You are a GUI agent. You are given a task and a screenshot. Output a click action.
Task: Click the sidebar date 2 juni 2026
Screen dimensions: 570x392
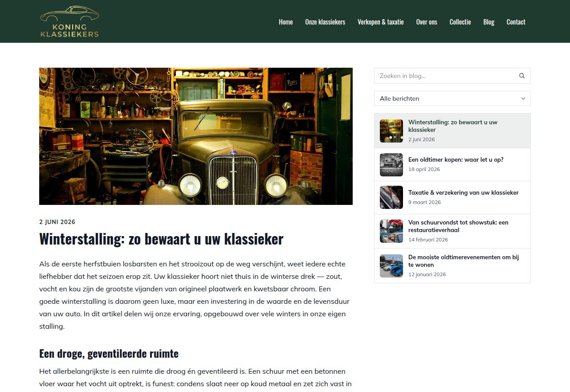coord(421,139)
